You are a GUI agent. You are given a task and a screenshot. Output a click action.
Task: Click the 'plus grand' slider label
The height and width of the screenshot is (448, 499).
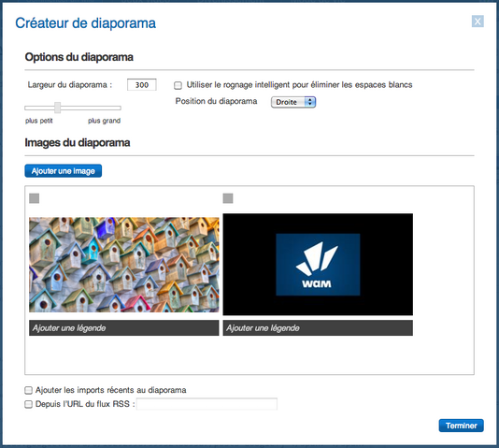point(104,121)
